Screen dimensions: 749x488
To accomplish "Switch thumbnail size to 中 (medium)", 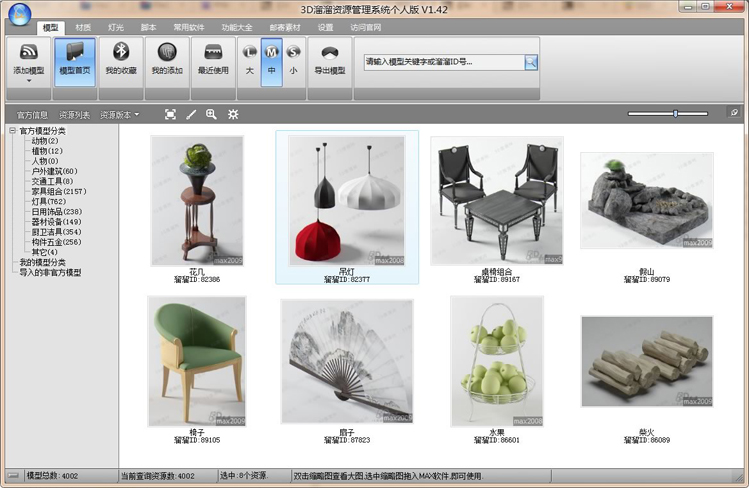I will pos(271,62).
